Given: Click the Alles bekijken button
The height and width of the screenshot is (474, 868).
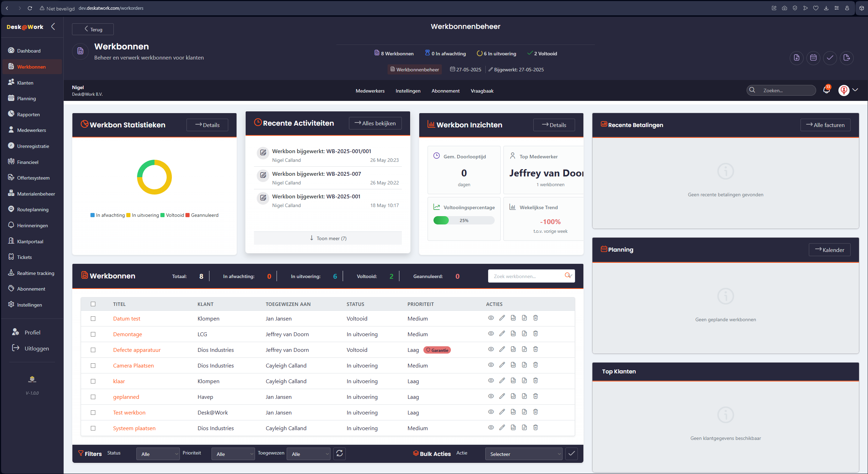Looking at the screenshot, I should click(x=375, y=123).
